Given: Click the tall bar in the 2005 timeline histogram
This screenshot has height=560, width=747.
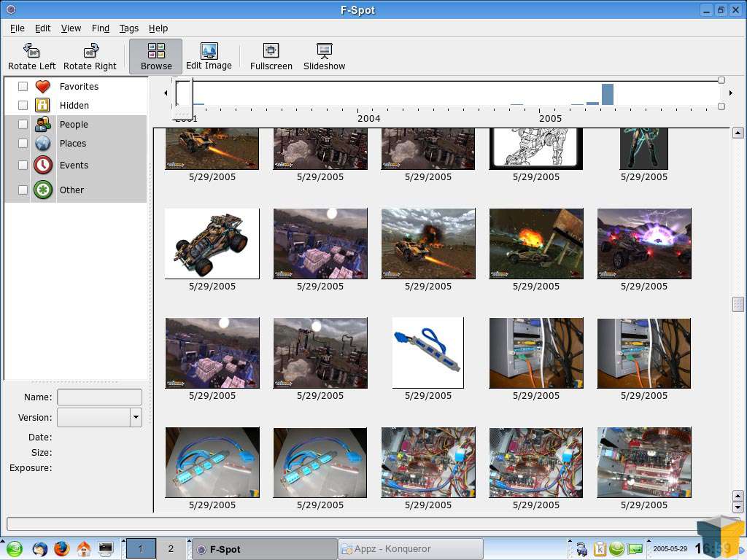Looking at the screenshot, I should [x=608, y=94].
